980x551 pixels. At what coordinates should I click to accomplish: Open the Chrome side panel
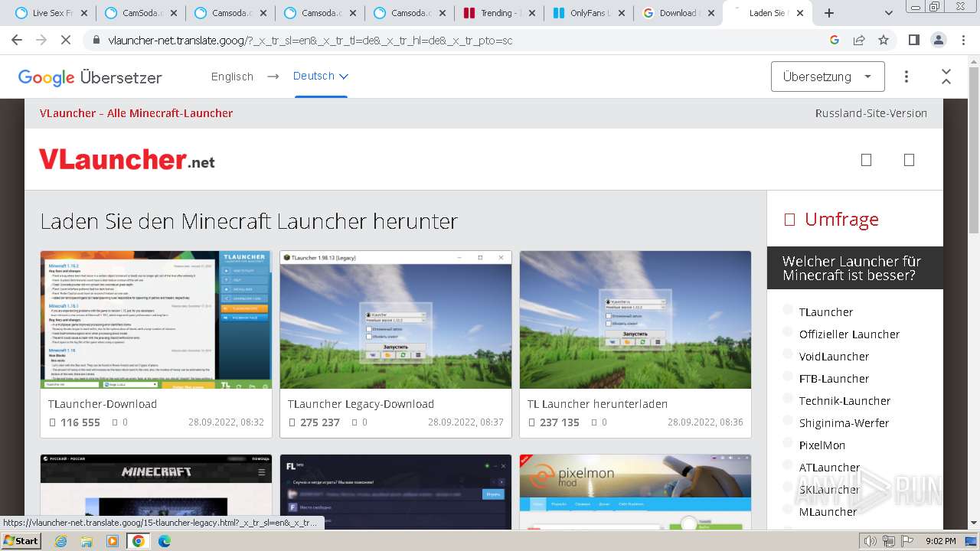(x=913, y=41)
